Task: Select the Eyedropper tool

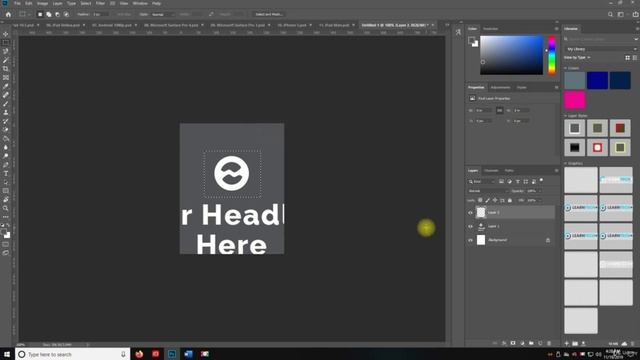Action: point(6,86)
